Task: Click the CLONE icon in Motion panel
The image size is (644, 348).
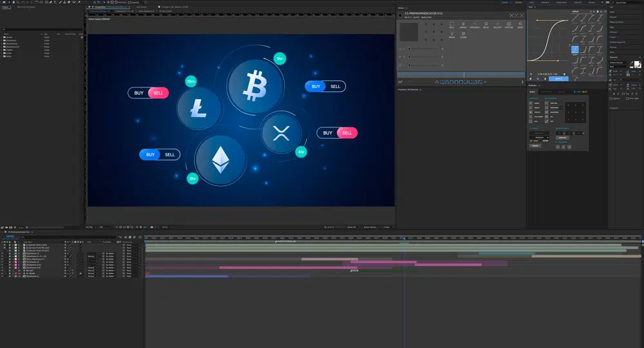Action: (463, 35)
